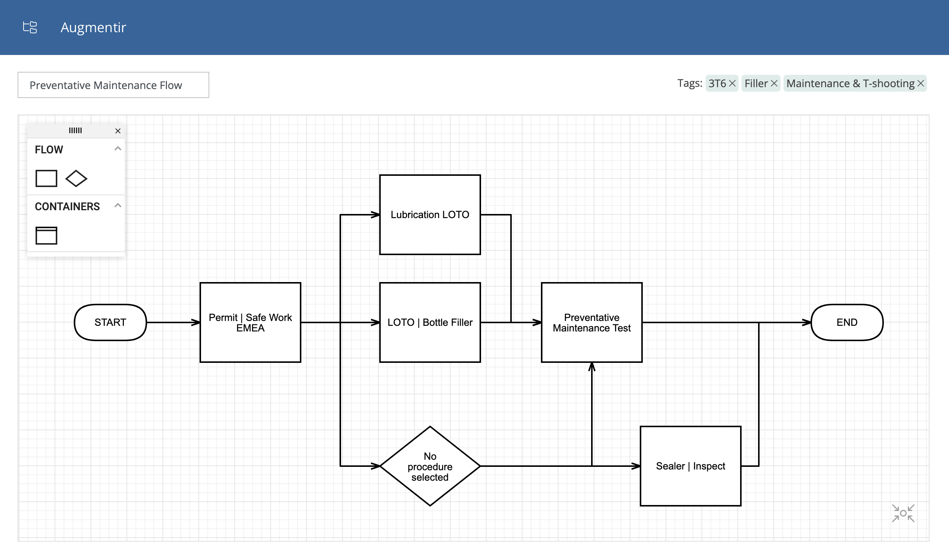Screen dimensions: 949x560
Task: Click the Augmentir application logo icon
Action: 29,27
